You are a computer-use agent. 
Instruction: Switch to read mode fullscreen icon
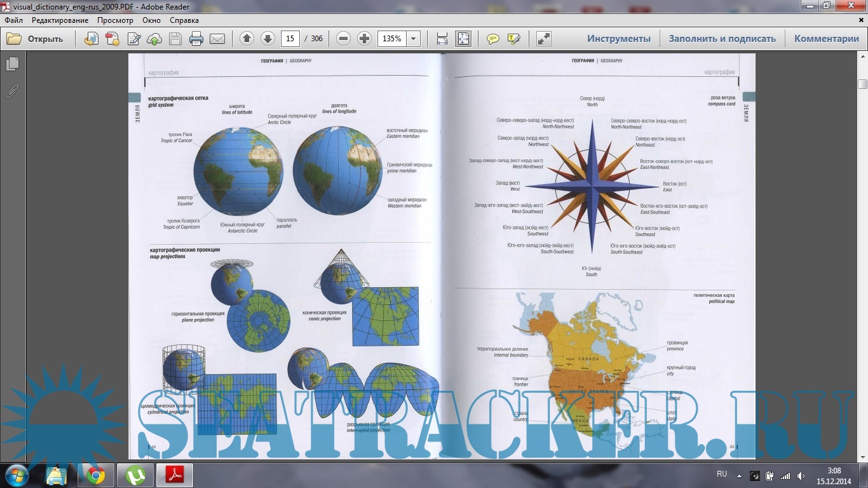(x=543, y=39)
